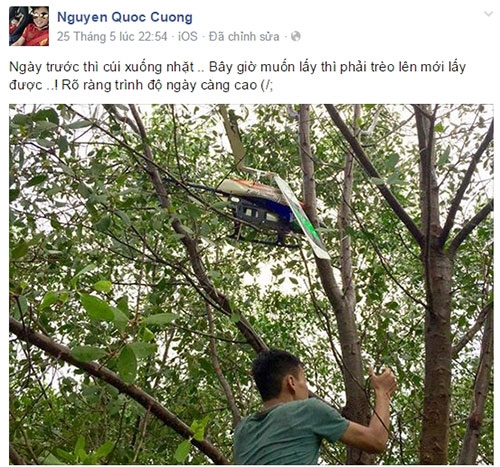Visit Nguyen Quoc Cuong's profile name link

125,17
